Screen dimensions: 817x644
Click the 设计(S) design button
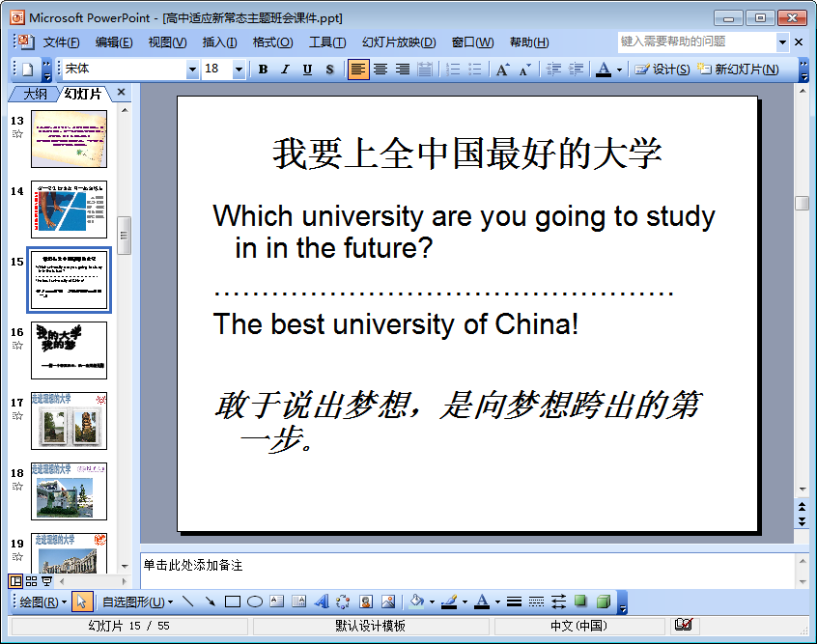tap(662, 70)
